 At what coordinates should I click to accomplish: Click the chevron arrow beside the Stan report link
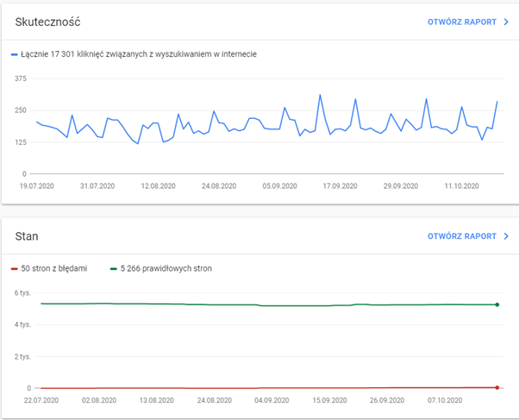tap(506, 235)
